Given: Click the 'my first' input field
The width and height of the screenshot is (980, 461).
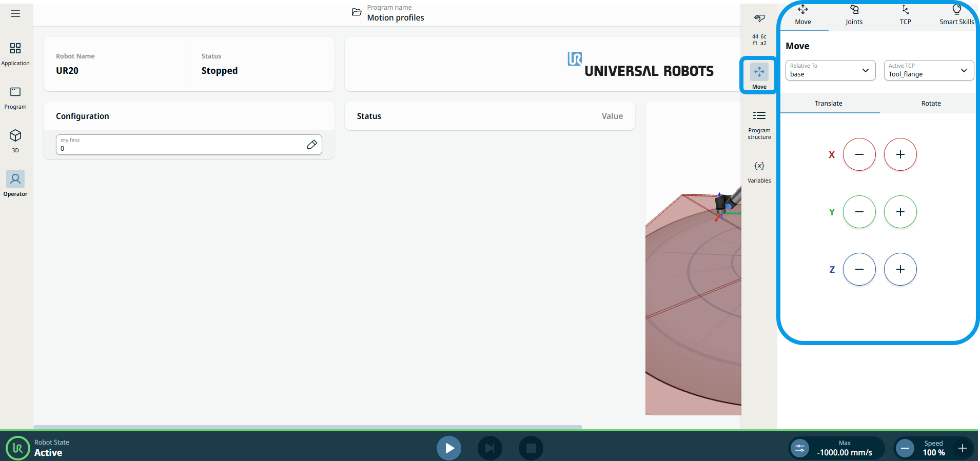Looking at the screenshot, I should (x=180, y=145).
